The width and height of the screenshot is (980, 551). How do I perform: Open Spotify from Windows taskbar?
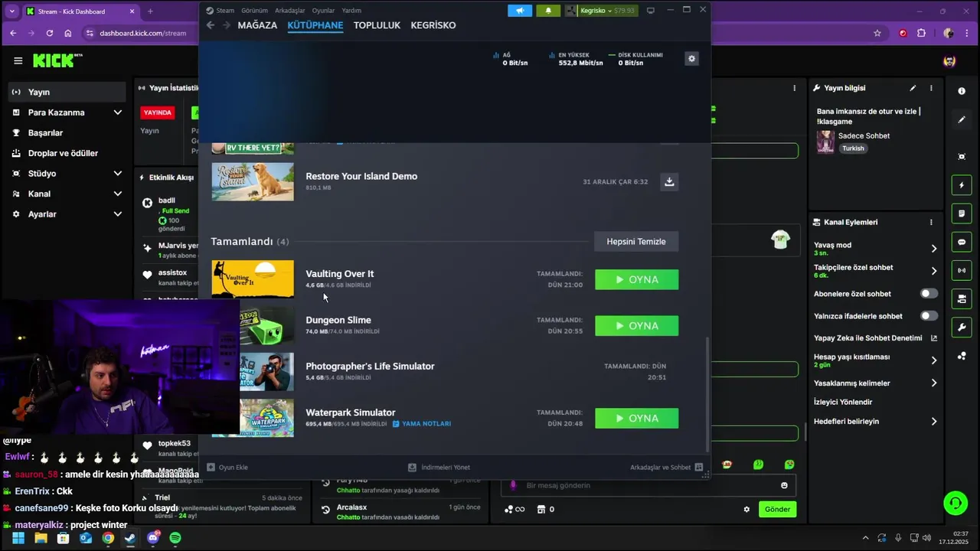(x=175, y=538)
